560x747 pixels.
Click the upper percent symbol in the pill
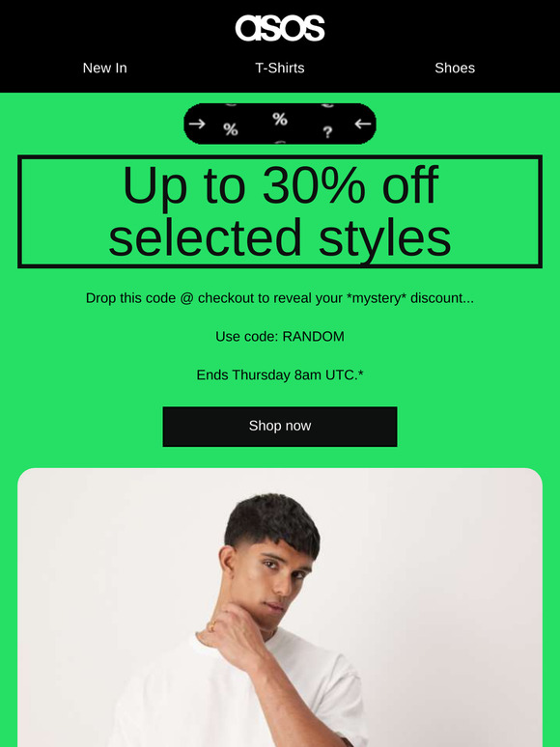point(280,119)
